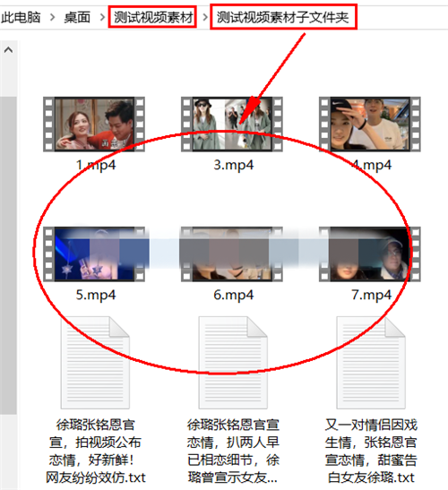448x490 pixels.
Task: Select the 3.mp4 video thumbnail
Action: pos(232,124)
